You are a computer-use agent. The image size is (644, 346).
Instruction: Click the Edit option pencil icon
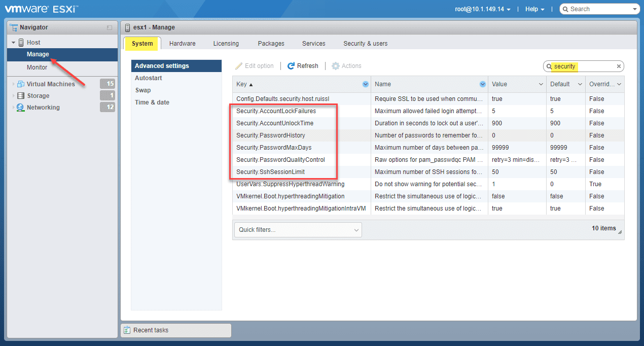click(239, 66)
